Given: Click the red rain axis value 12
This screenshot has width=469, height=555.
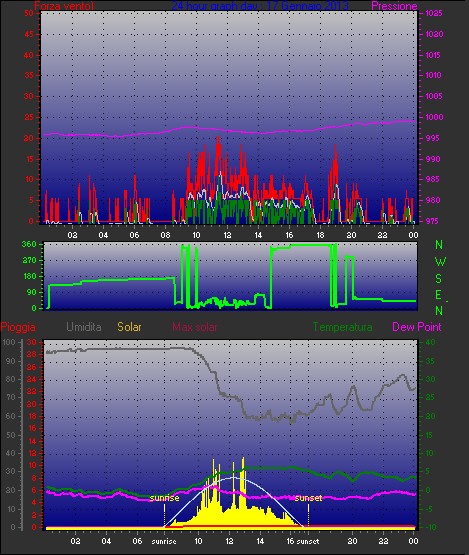Looking at the screenshot, I should point(32,453).
